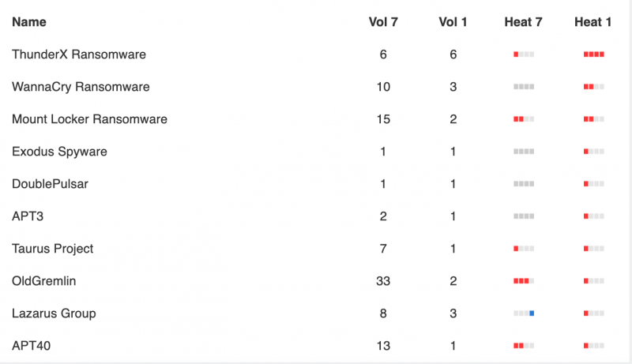Click Taurus Project Heat 7 indicator

524,249
